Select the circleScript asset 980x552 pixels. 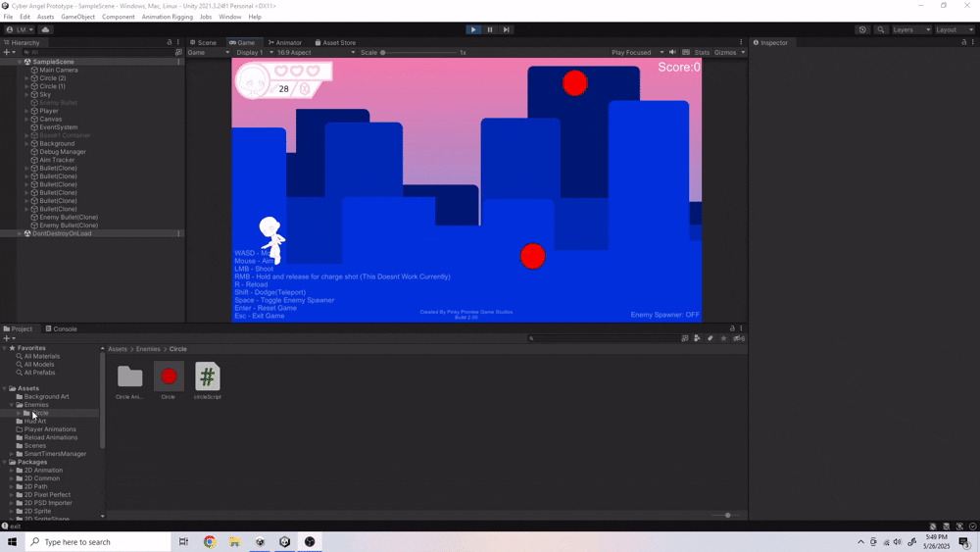(208, 381)
